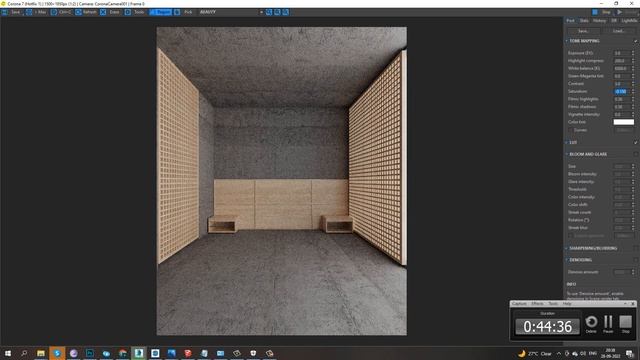Enable the DENOISING checkbox

tap(636, 260)
